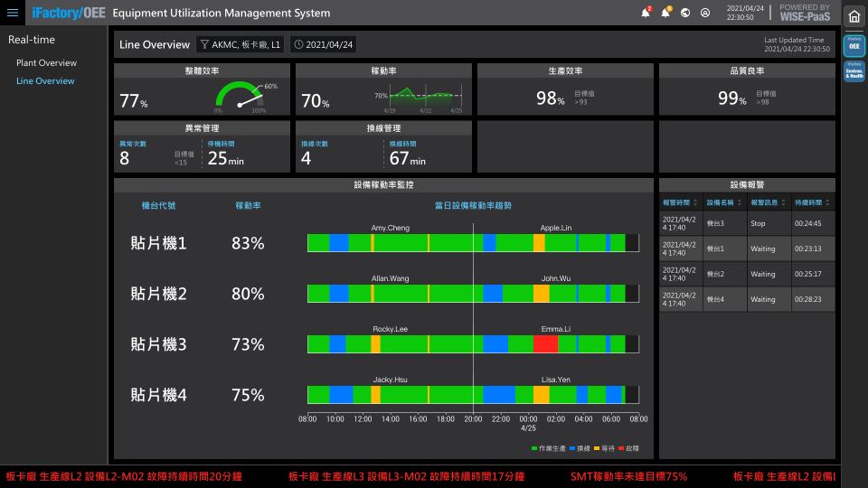Click the red 故障 segment on 貼片機3 timeline
Image resolution: width=868 pixels, height=488 pixels.
pos(545,344)
